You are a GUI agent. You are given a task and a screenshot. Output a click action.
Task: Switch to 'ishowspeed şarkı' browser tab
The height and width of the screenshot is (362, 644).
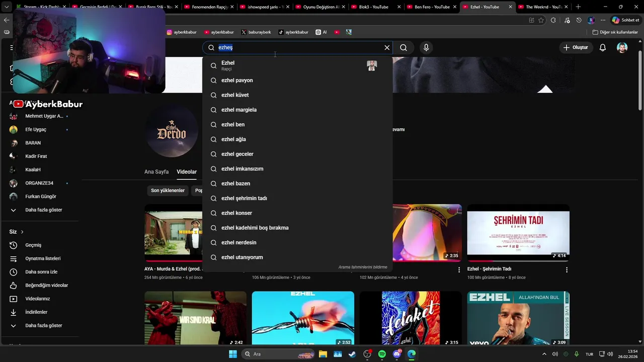pos(264,7)
